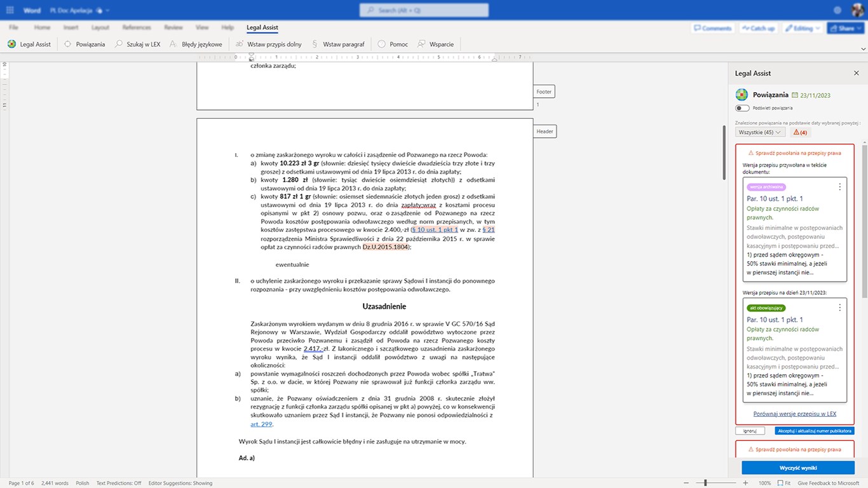Click the Footer tag on the page

point(544,91)
